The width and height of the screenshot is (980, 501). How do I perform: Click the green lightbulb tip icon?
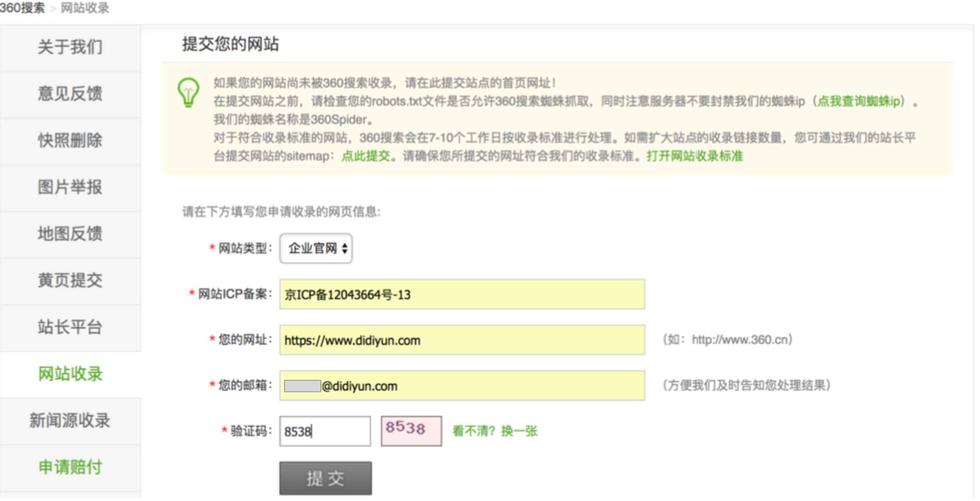[x=189, y=93]
